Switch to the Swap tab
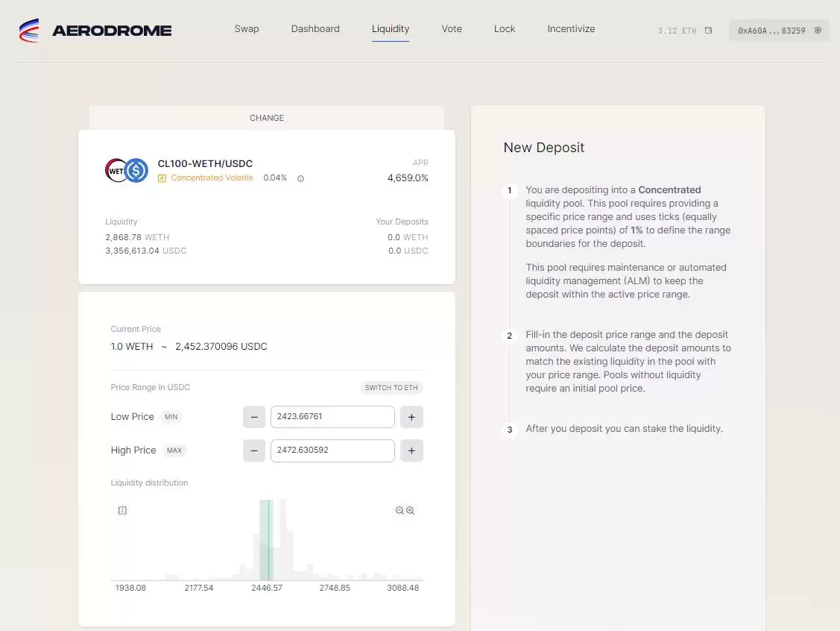This screenshot has width=840, height=631. [x=247, y=28]
